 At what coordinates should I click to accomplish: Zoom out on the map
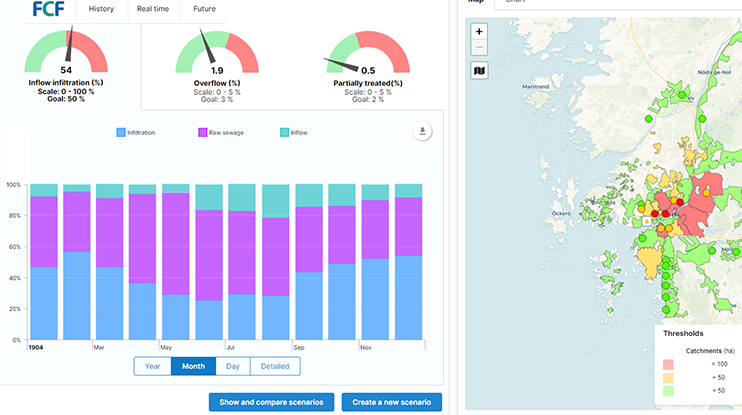[x=480, y=47]
